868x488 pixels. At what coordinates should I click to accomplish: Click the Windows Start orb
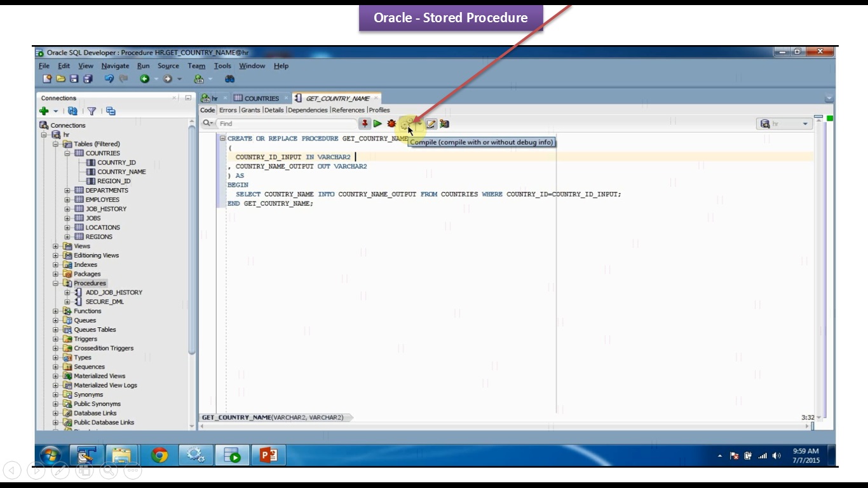[51, 455]
